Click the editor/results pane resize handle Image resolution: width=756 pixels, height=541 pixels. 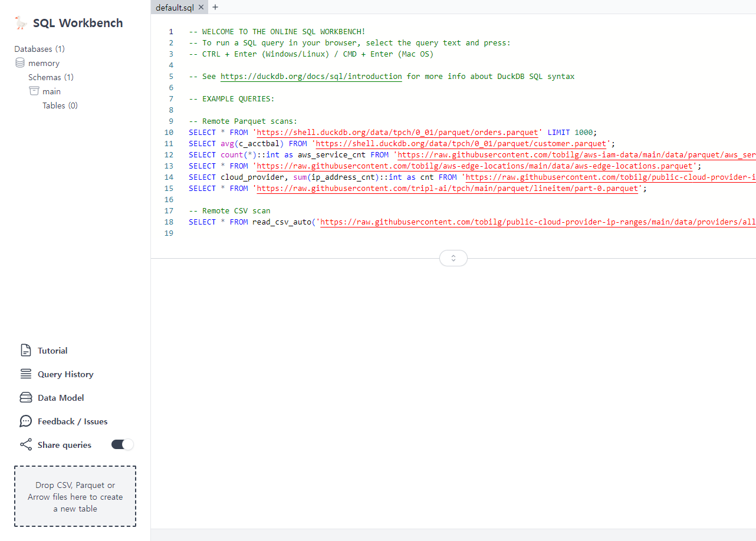point(453,258)
